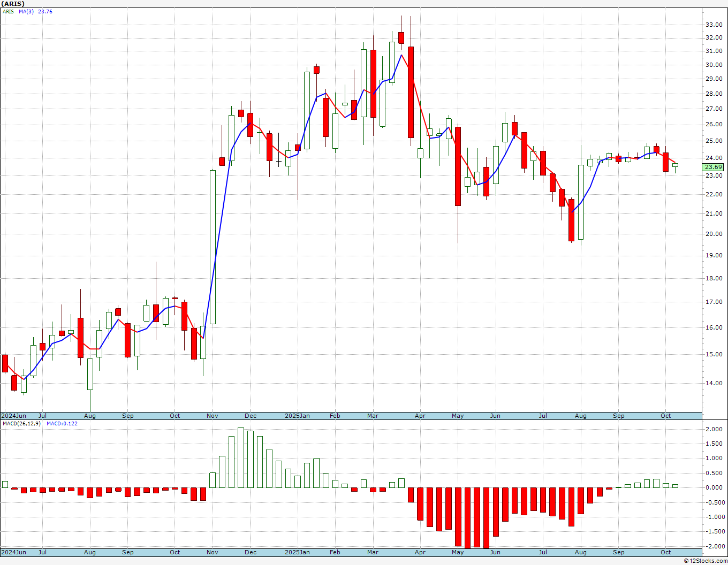Click the 25.00 price axis label
Screen dimensions: 728x565
point(714,141)
